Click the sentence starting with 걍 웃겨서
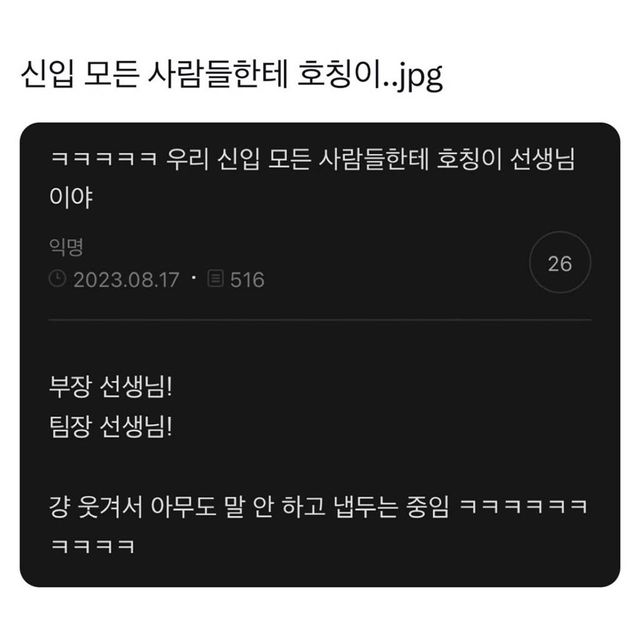Screen dimensions: 640x633 pos(318,506)
